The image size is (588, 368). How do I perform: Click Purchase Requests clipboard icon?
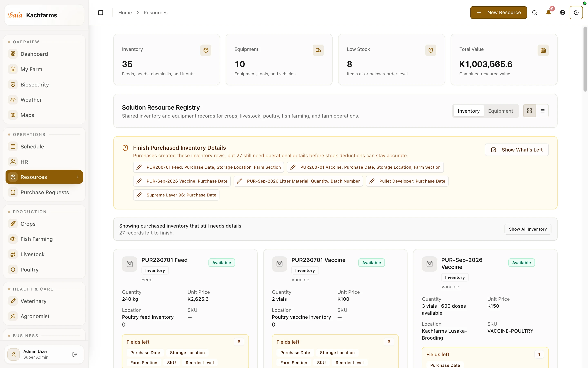coord(13,192)
